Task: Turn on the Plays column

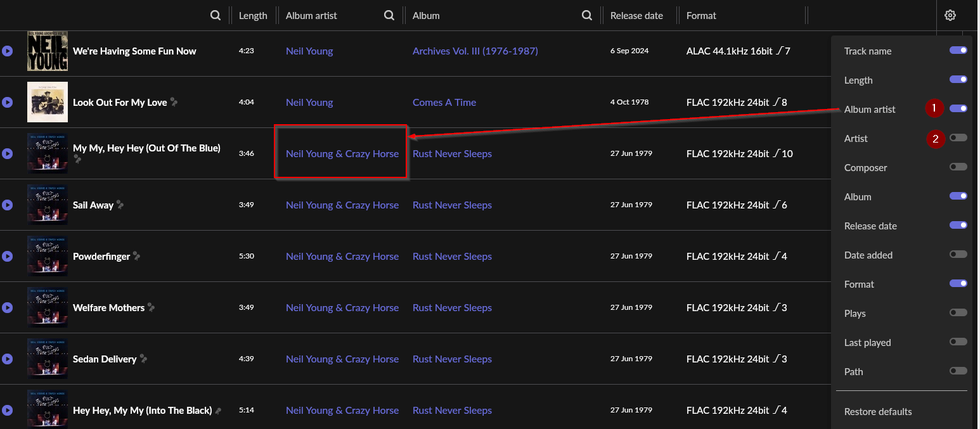Action: tap(958, 313)
